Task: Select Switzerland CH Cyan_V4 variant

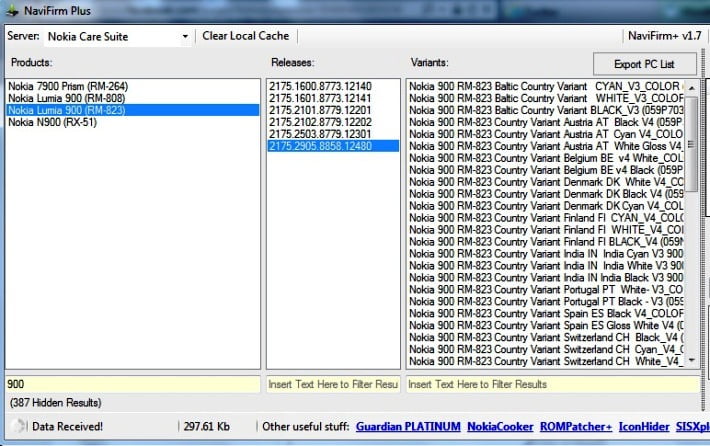Action: (x=546, y=349)
